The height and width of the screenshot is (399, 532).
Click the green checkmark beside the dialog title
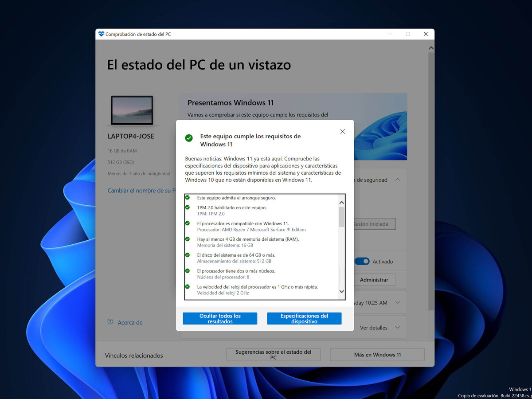[x=189, y=138]
